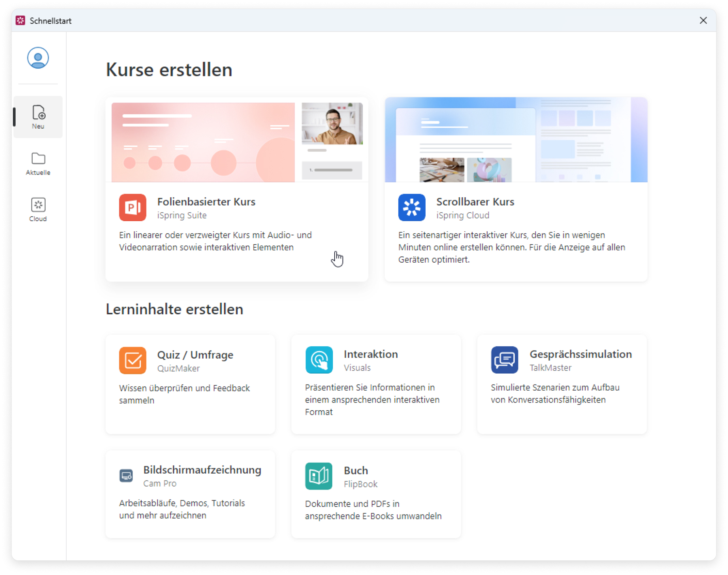Screen dimensions: 728x575
Task: Switch to the Cloud sidebar tab
Action: coord(38,210)
